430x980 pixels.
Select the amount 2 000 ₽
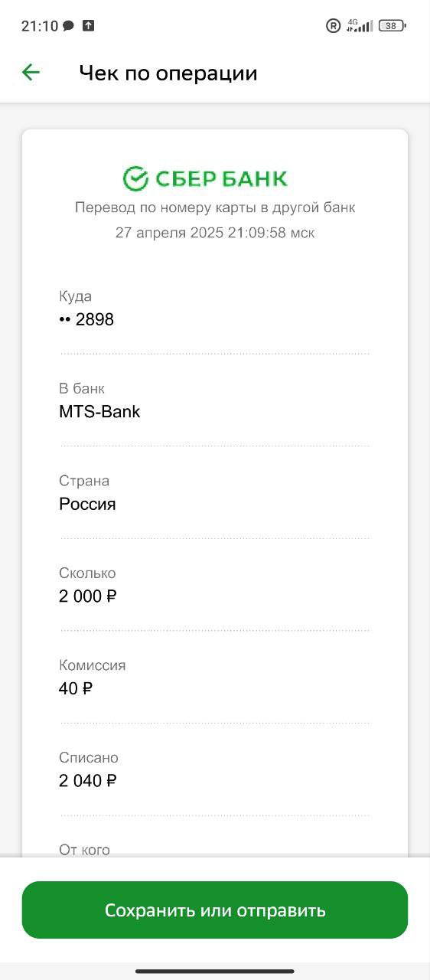pos(88,596)
